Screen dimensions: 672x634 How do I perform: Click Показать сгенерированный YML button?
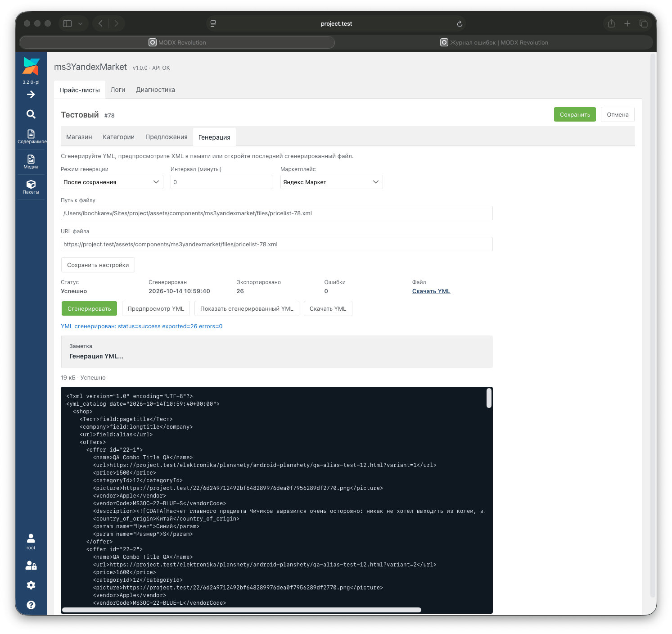pyautogui.click(x=247, y=308)
